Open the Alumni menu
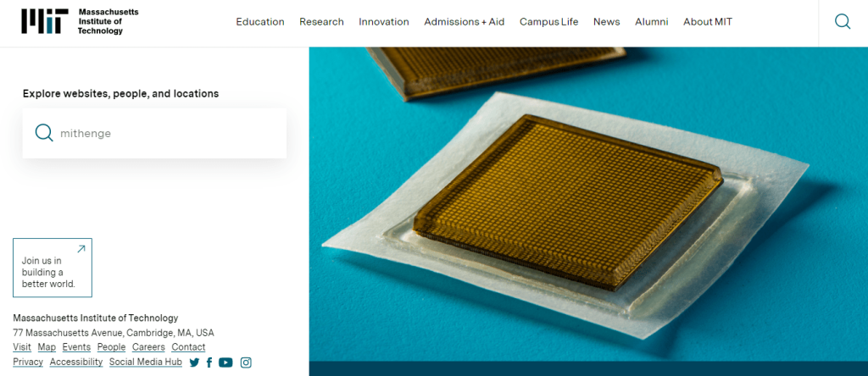 pos(652,22)
